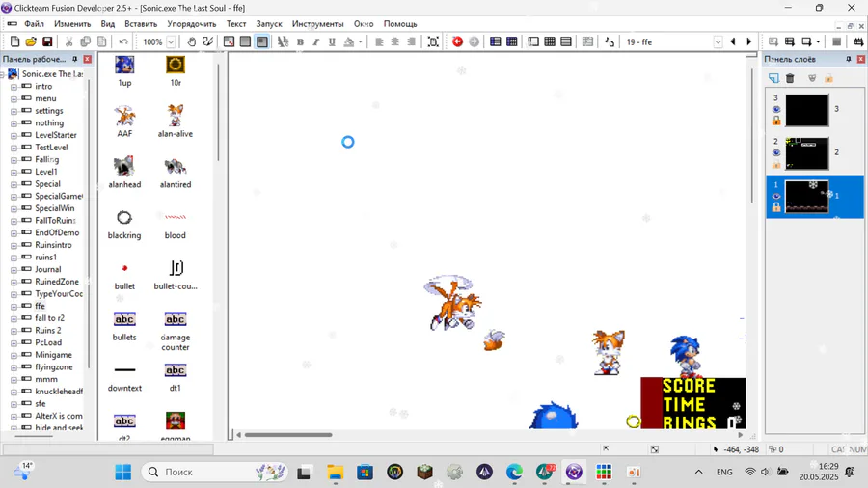Open the Изменить menu
This screenshot has height=488, width=868.
[72, 24]
